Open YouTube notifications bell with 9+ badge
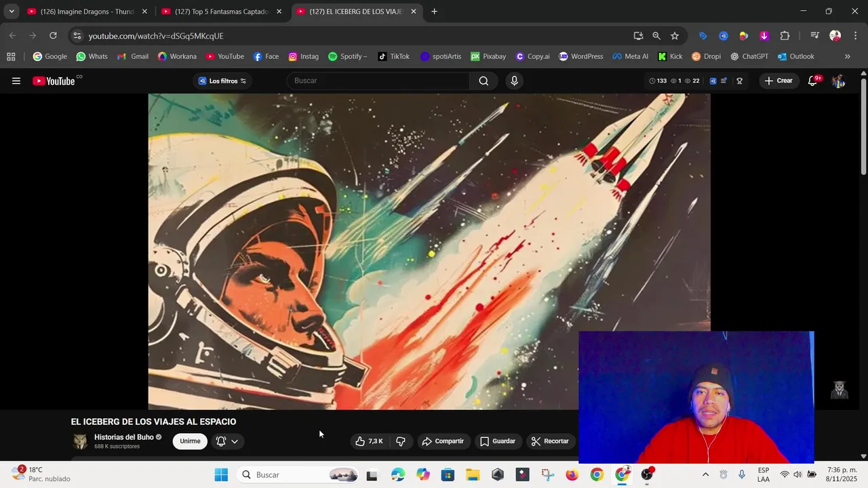The image size is (868, 488). pyautogui.click(x=813, y=81)
